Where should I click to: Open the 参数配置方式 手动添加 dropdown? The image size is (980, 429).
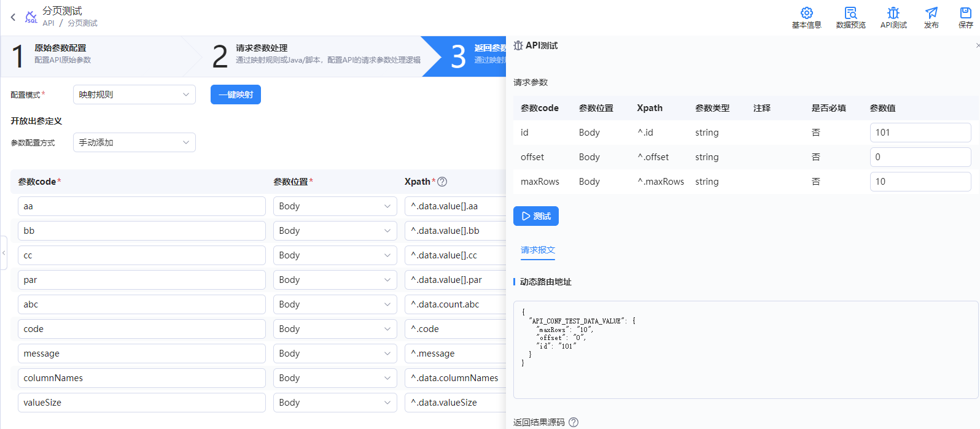(134, 142)
